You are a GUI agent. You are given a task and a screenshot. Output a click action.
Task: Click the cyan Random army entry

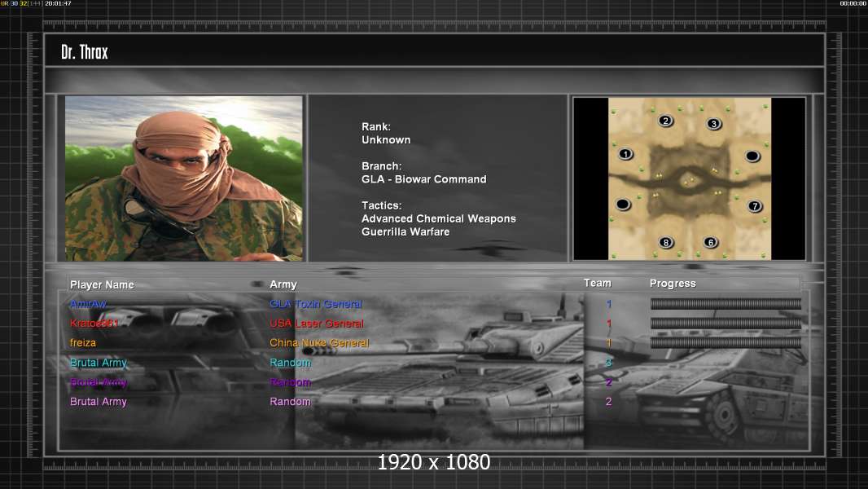(x=290, y=363)
